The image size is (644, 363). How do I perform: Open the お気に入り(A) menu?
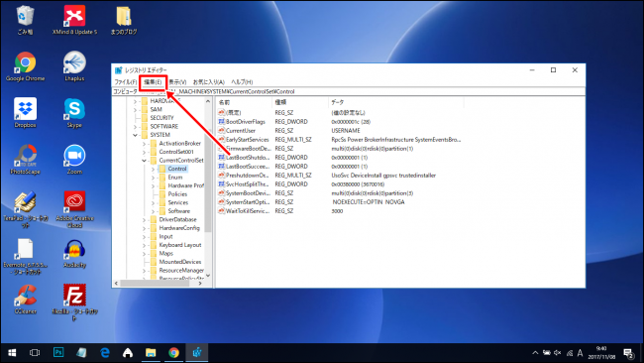pos(209,82)
